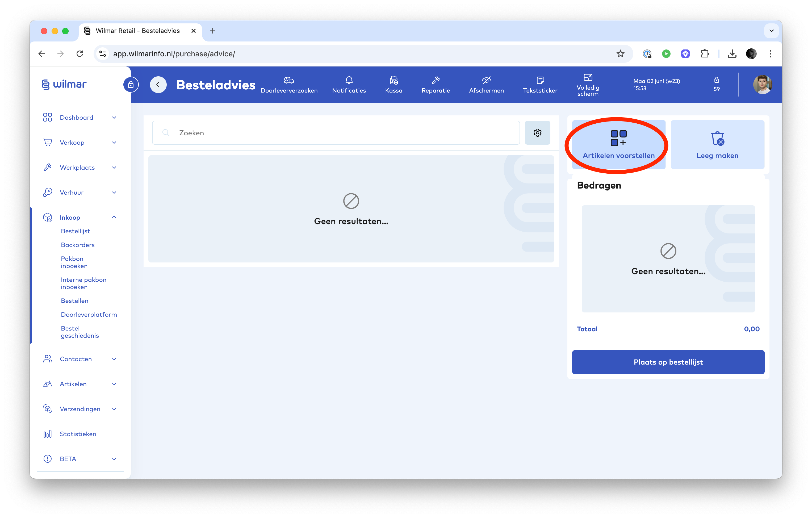Image resolution: width=812 pixels, height=518 pixels.
Task: Go back with the round chevron button
Action: 158,85
